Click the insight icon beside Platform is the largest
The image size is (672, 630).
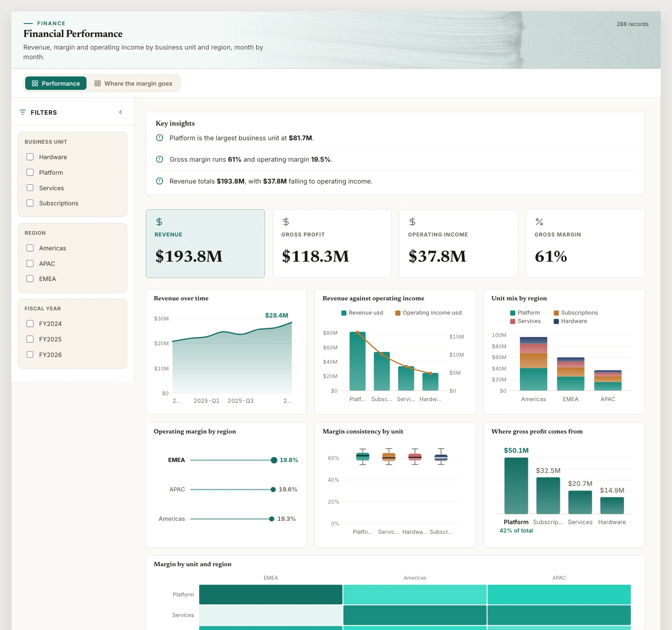(160, 138)
